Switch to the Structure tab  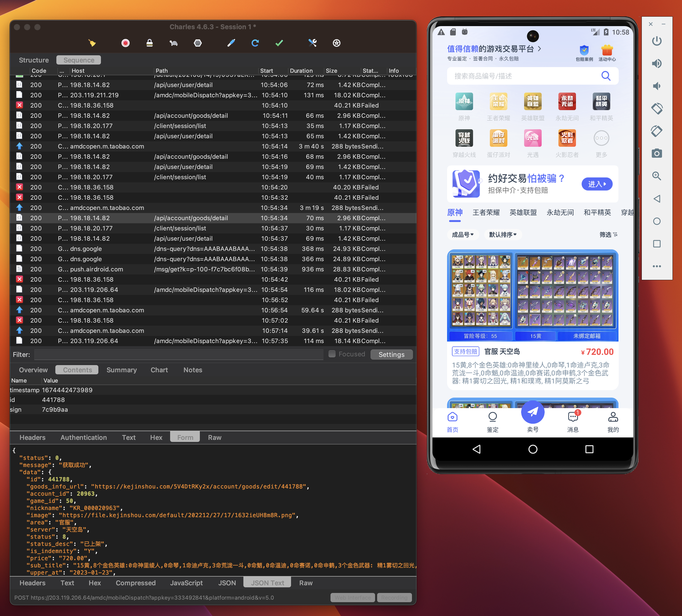(34, 60)
